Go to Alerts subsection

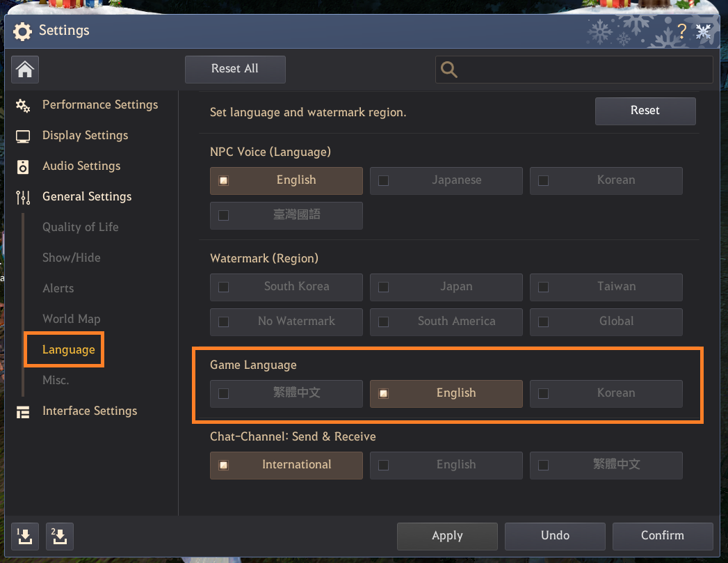coord(58,289)
